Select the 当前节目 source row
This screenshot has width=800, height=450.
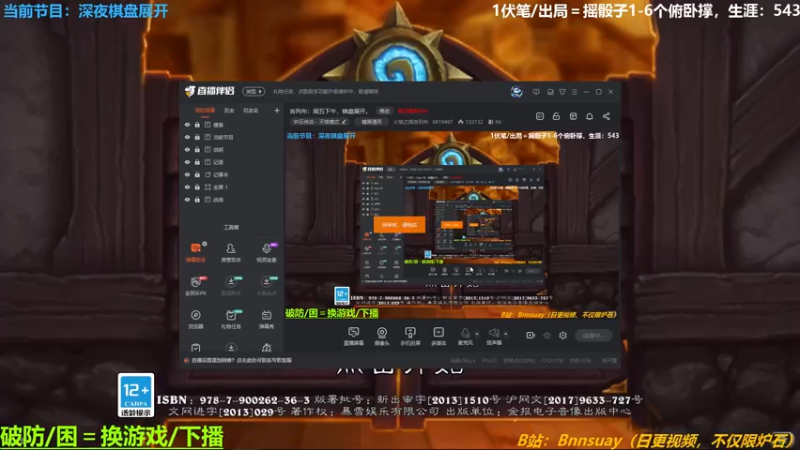click(x=232, y=137)
